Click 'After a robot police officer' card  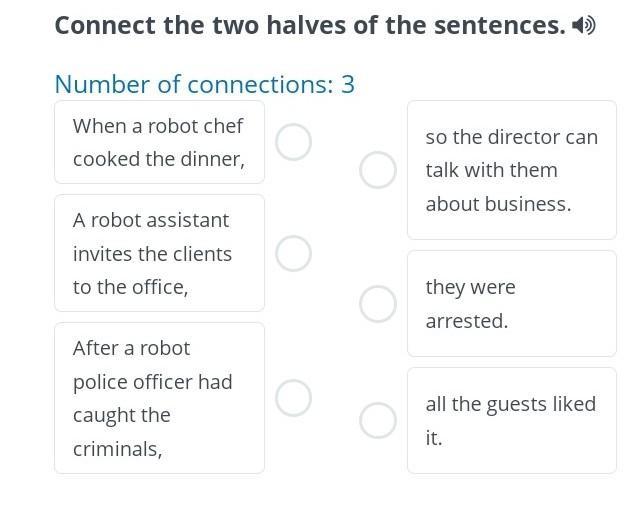tap(159, 398)
